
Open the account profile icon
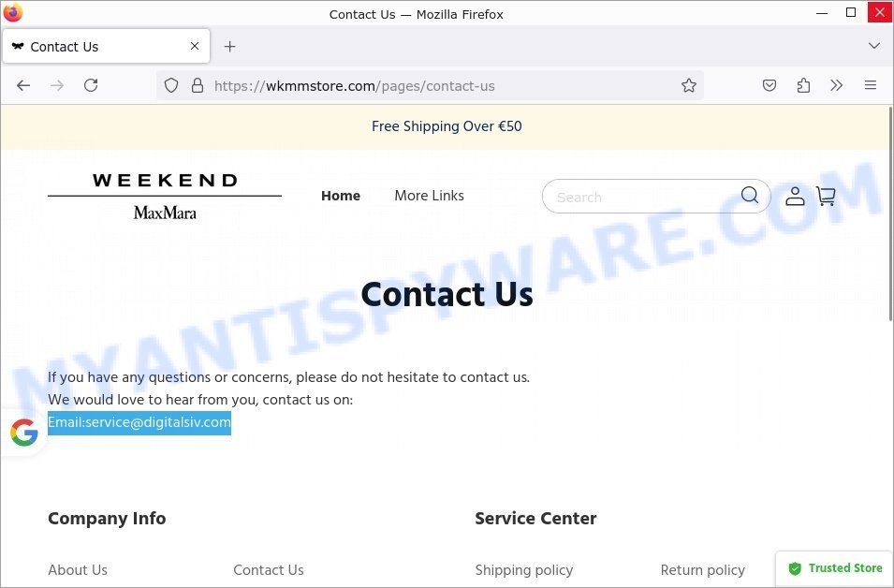click(x=795, y=197)
